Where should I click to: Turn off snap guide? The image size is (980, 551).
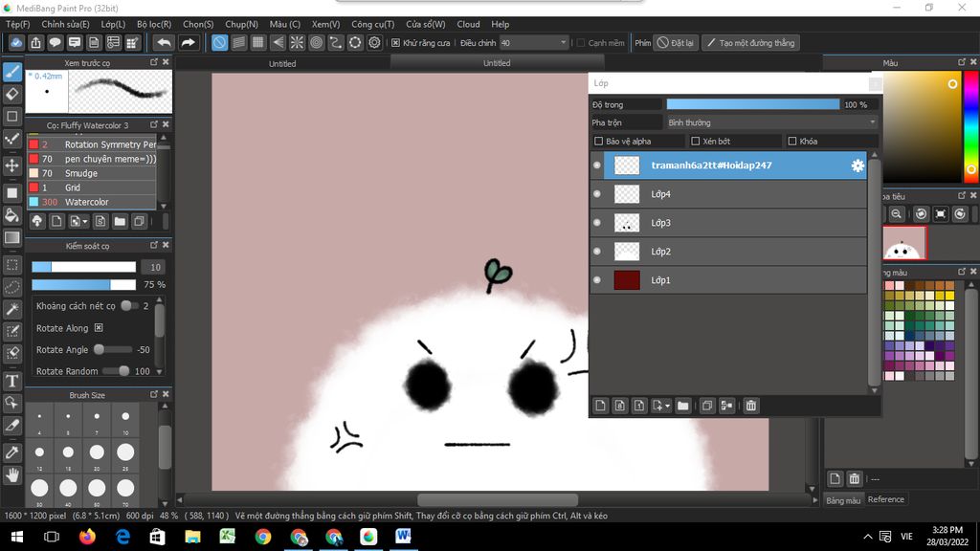pos(219,42)
